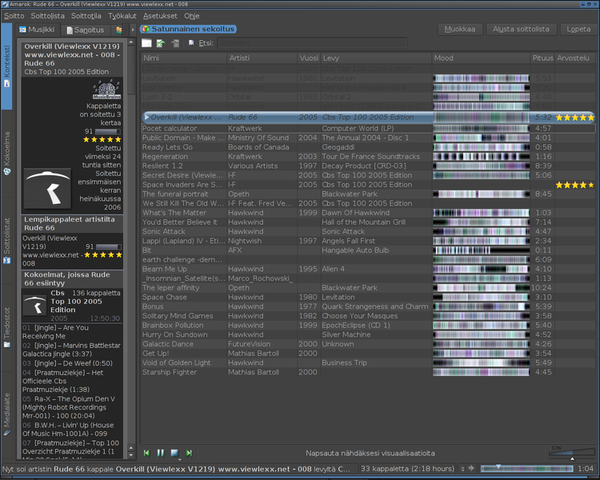Sort playlist by the Pituus column
This screenshot has width=600, height=480.
point(543,58)
